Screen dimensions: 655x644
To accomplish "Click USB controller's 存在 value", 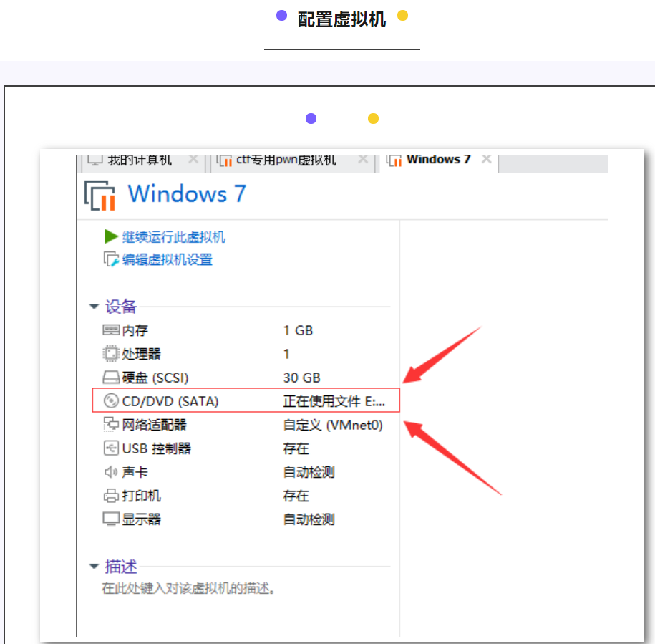I will [296, 448].
